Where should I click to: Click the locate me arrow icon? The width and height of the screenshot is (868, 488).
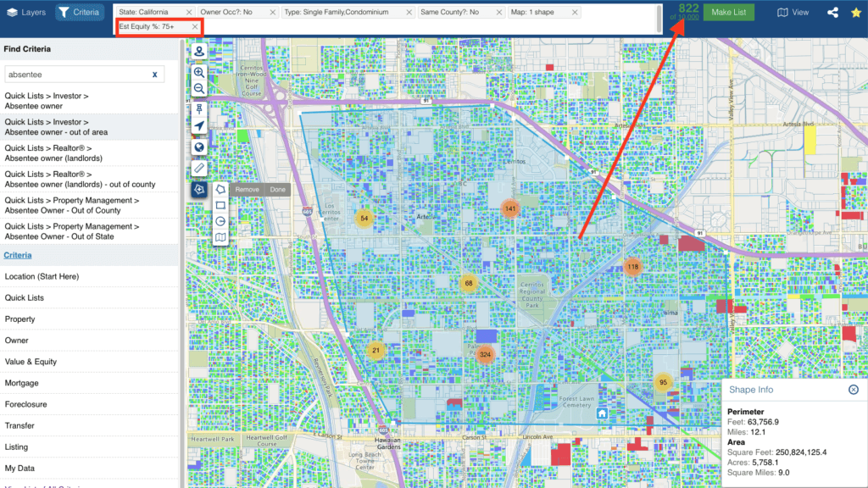coord(198,126)
